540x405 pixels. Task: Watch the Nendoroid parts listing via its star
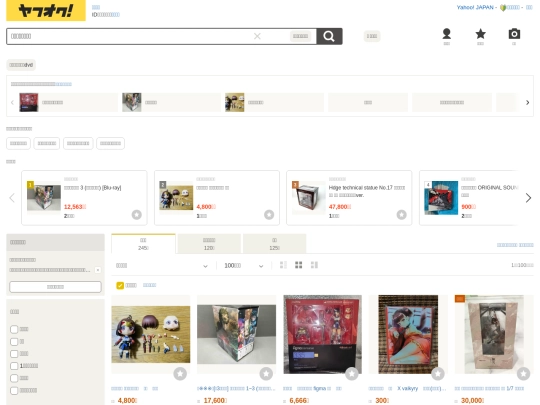pyautogui.click(x=180, y=374)
